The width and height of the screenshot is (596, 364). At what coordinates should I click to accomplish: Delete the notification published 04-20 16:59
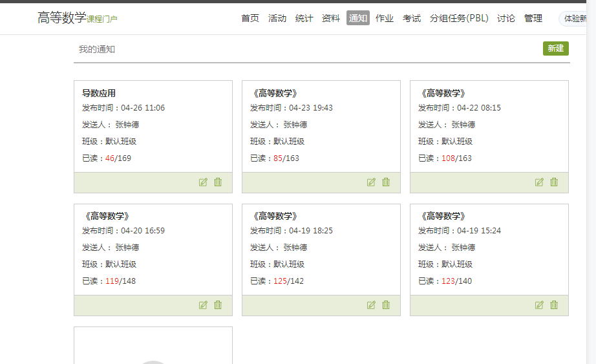[x=218, y=305]
